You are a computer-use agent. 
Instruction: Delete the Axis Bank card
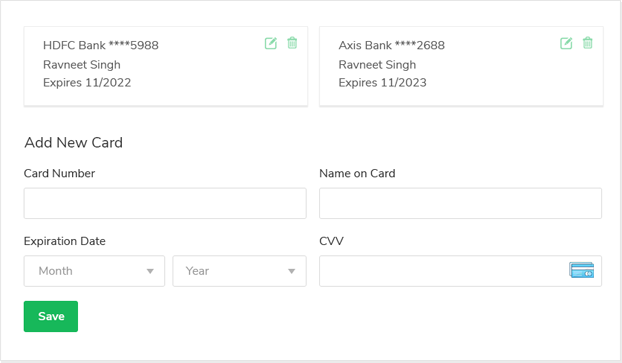click(588, 43)
